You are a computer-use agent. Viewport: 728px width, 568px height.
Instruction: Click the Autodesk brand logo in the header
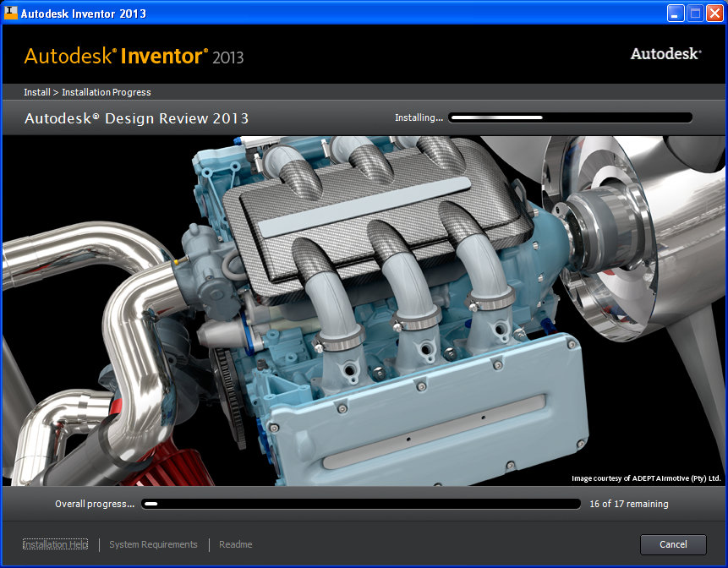(665, 54)
